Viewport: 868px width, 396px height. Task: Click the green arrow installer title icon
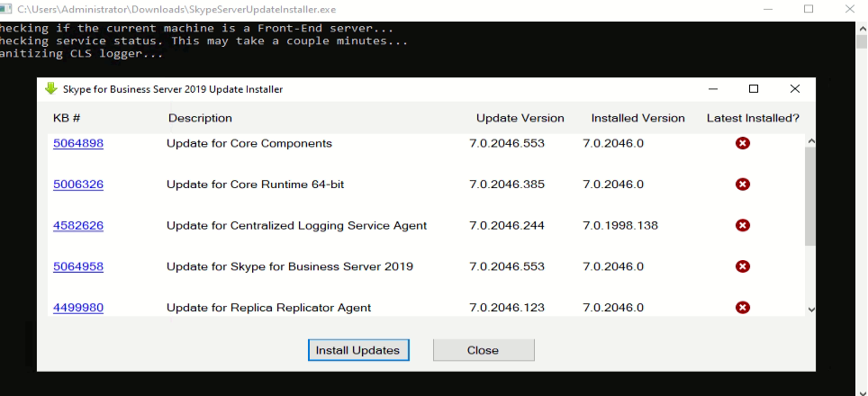(x=50, y=89)
